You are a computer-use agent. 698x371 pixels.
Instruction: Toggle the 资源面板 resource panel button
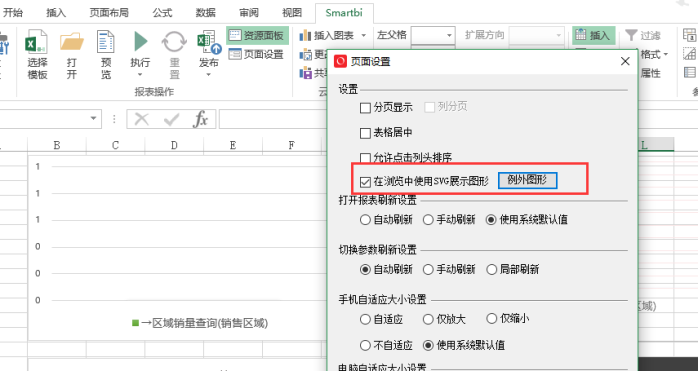257,35
